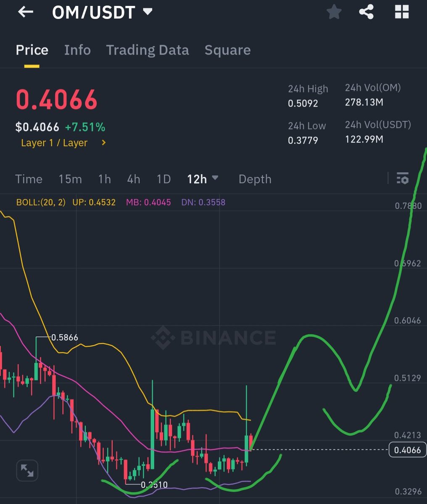Select the 15m interval
Screen dimensions: 427x504
(x=70, y=179)
